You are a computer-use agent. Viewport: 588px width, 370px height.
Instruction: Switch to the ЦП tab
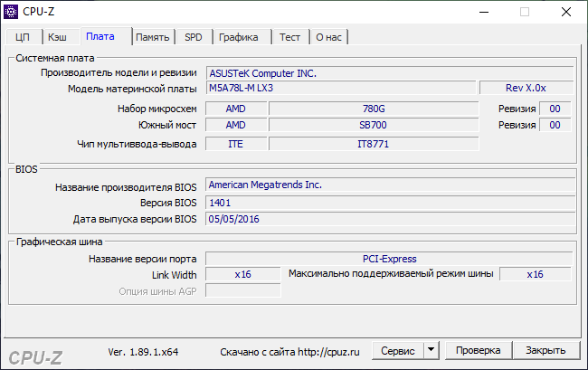coord(24,37)
